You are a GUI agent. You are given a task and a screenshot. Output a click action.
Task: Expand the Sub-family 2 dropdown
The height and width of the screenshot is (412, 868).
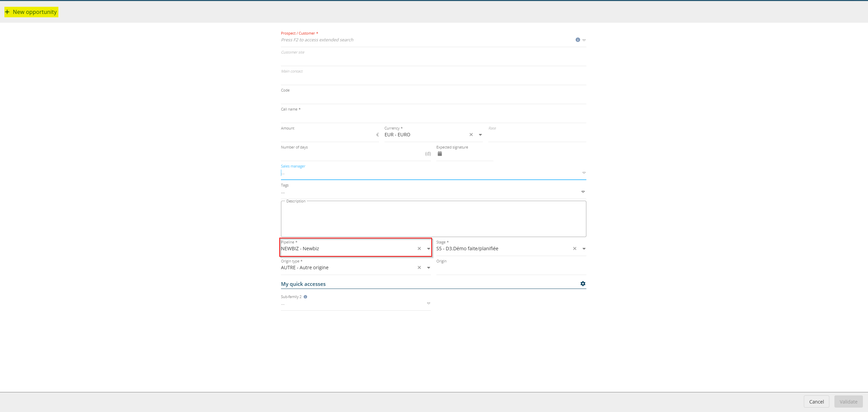click(428, 303)
